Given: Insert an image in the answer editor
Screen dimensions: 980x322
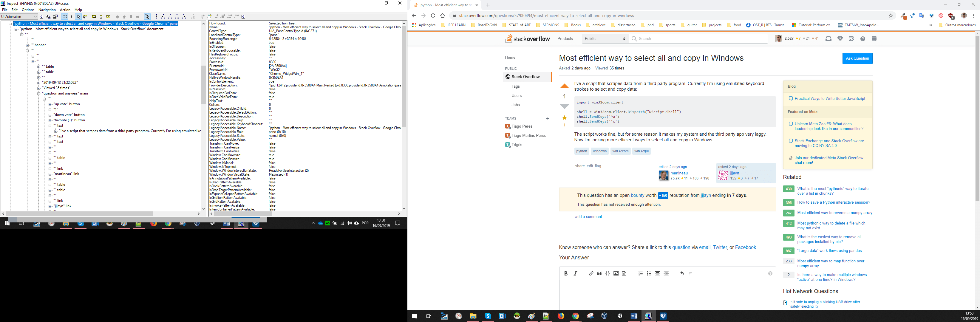Looking at the screenshot, I should tap(616, 273).
